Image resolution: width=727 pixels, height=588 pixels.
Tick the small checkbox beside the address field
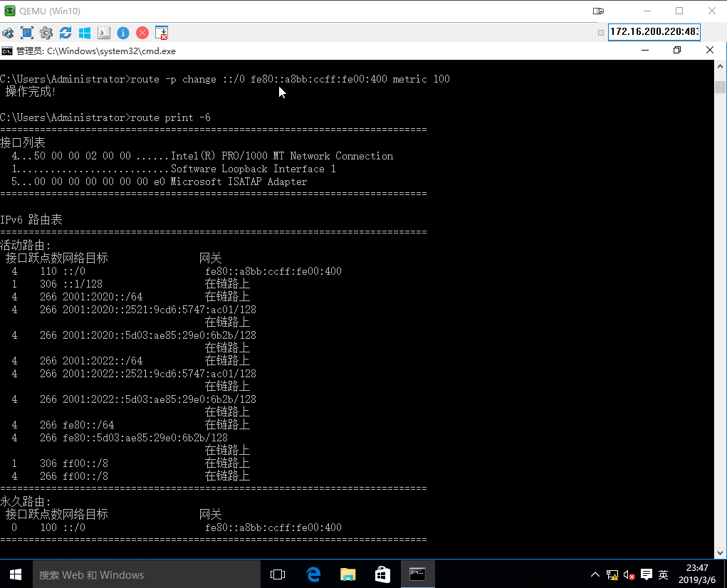click(601, 32)
